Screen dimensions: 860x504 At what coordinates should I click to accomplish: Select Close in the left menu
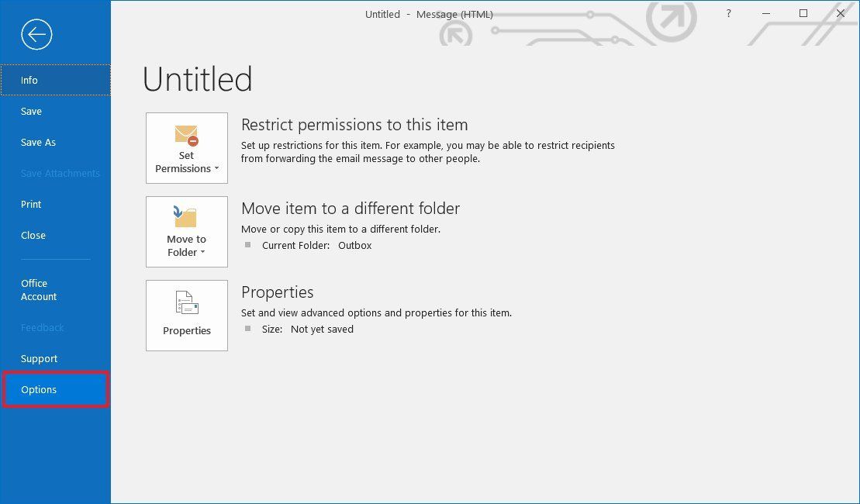[x=55, y=235]
